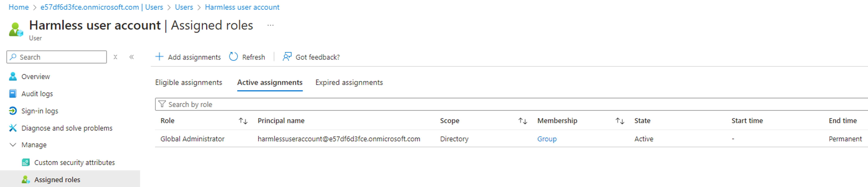Screen dimensions: 868x187
Task: Switch to Eligible assignments tab
Action: pos(188,82)
